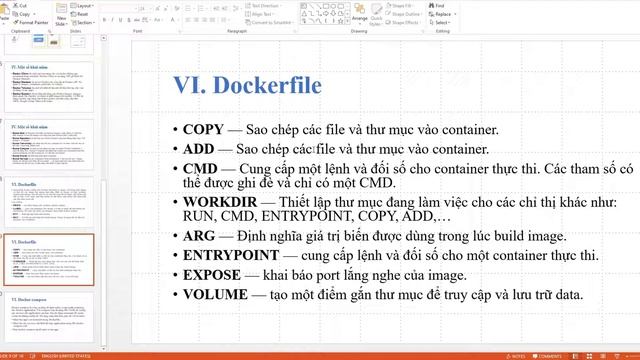Screen dimensions: 640x360
Task: Toggle the Notes pane in status bar
Action: click(516, 356)
